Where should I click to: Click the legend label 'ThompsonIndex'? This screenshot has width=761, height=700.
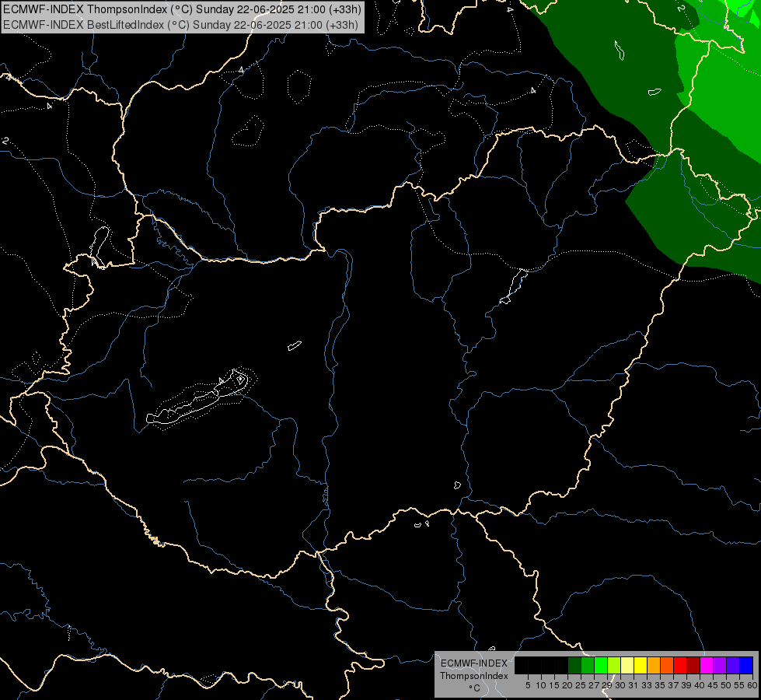tap(474, 676)
